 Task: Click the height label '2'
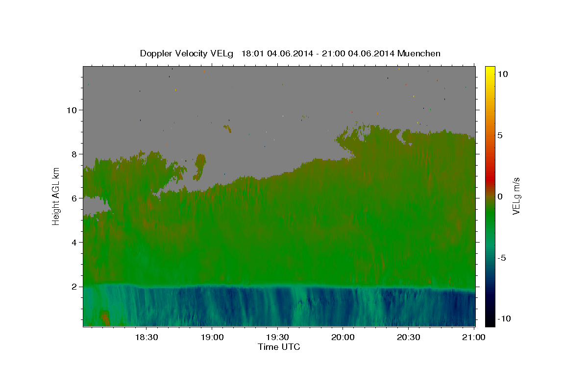74,287
